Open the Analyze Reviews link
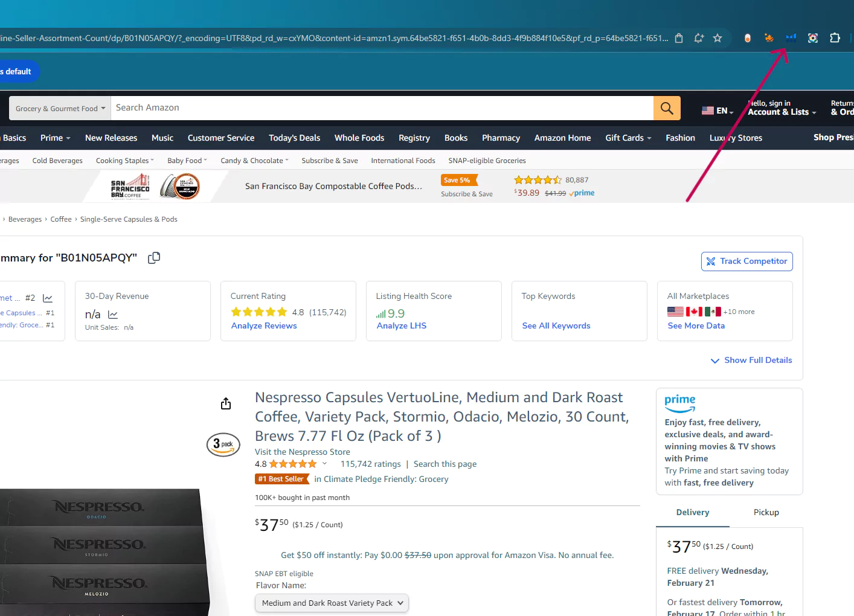Screen dimensions: 854x616 [x=263, y=325]
